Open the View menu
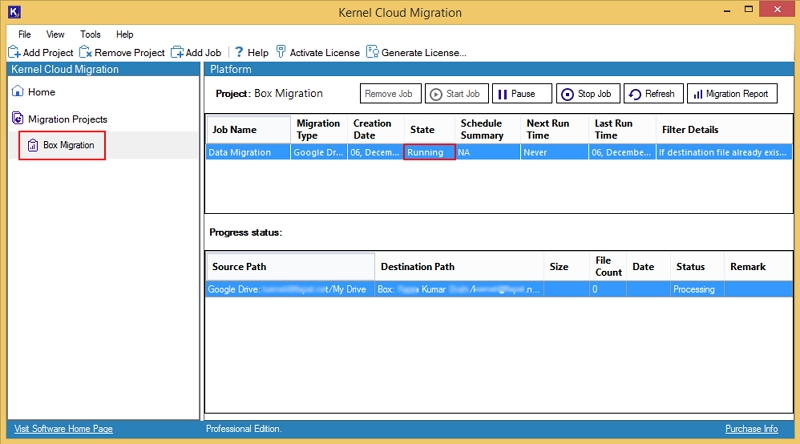The image size is (800, 444). tap(55, 34)
